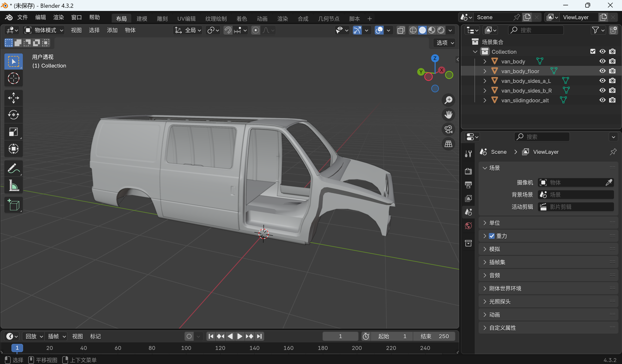Activate the Annotate pencil tool
This screenshot has height=364, width=622.
coord(13,169)
